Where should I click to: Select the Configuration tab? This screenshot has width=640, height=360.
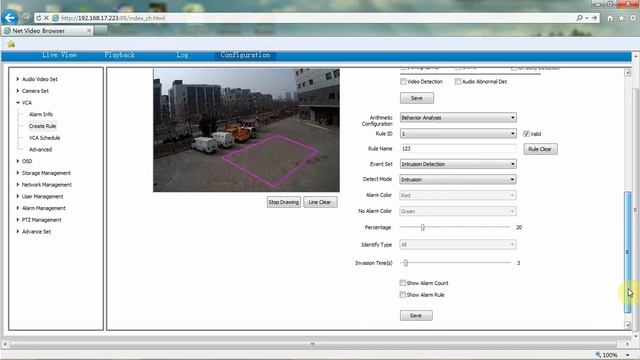click(245, 55)
